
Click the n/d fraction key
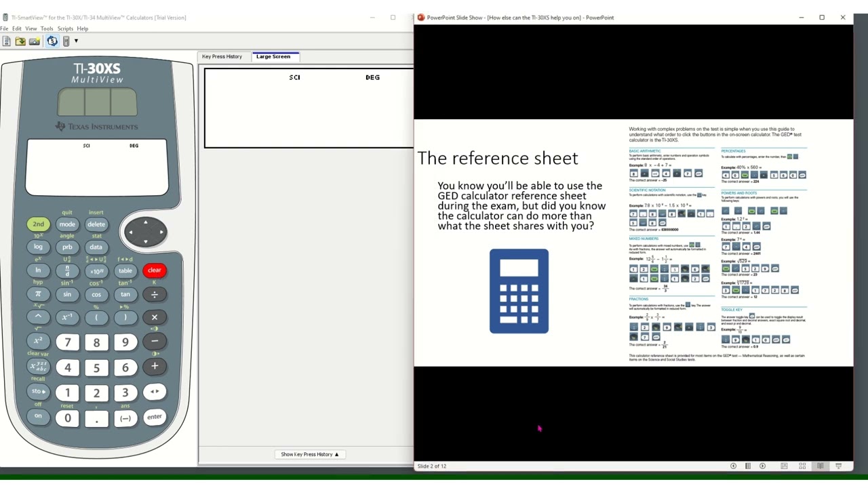[67, 270]
